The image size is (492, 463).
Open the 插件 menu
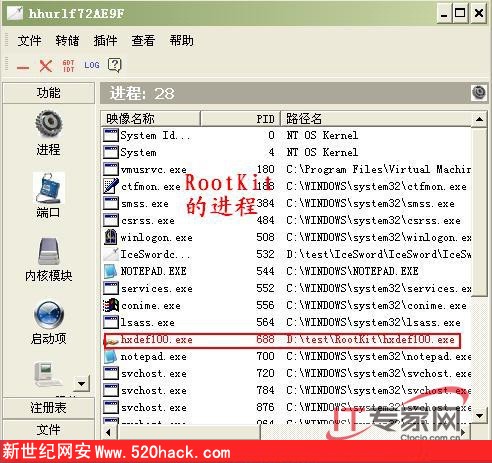(x=105, y=41)
